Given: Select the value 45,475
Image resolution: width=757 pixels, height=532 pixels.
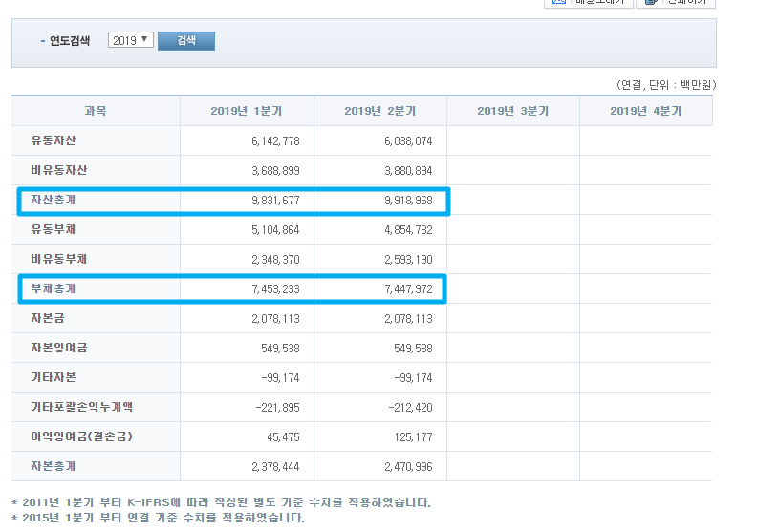Looking at the screenshot, I should [x=283, y=437].
